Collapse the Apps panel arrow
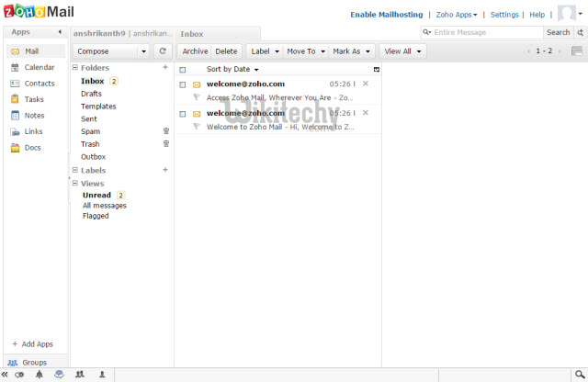Screen dimensions: 588x382 60,32
